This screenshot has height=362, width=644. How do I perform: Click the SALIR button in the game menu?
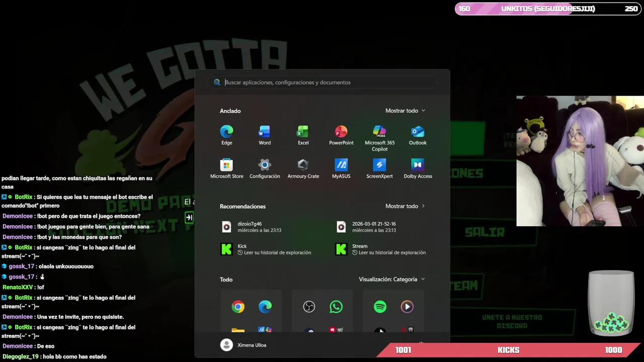(485, 232)
